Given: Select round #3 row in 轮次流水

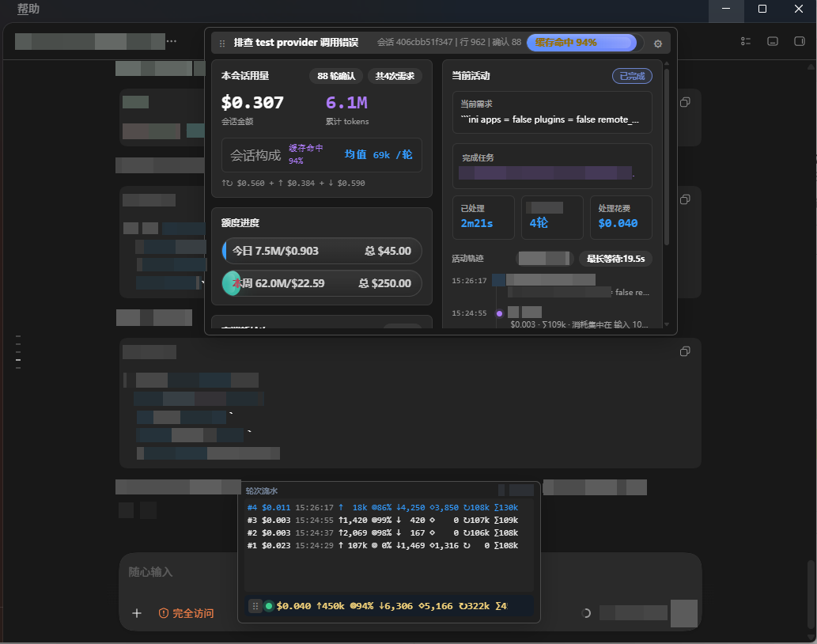Looking at the screenshot, I should [383, 520].
